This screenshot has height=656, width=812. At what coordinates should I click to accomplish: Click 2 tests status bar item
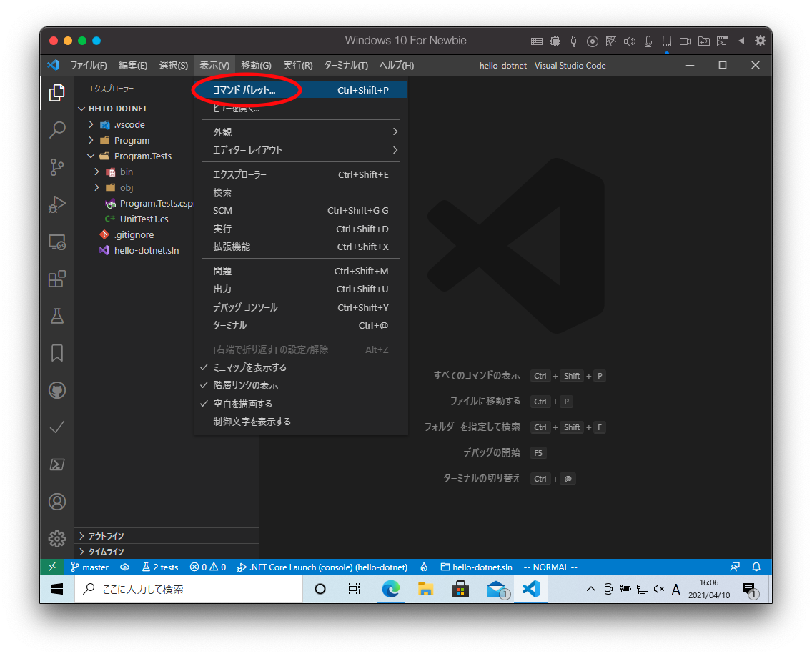point(160,567)
